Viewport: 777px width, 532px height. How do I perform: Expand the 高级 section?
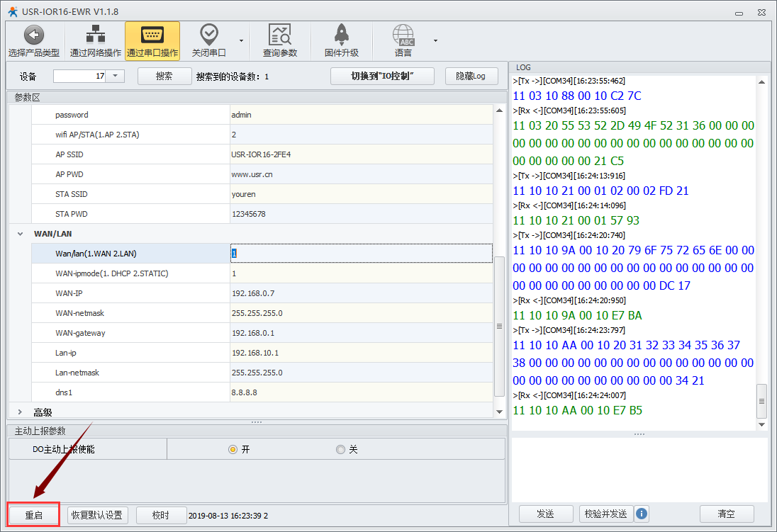click(21, 412)
